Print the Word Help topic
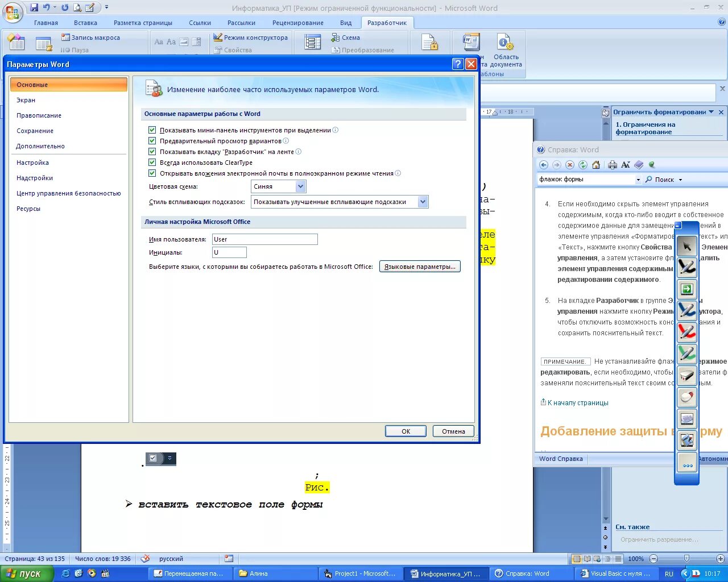728x582 pixels. pyautogui.click(x=613, y=165)
